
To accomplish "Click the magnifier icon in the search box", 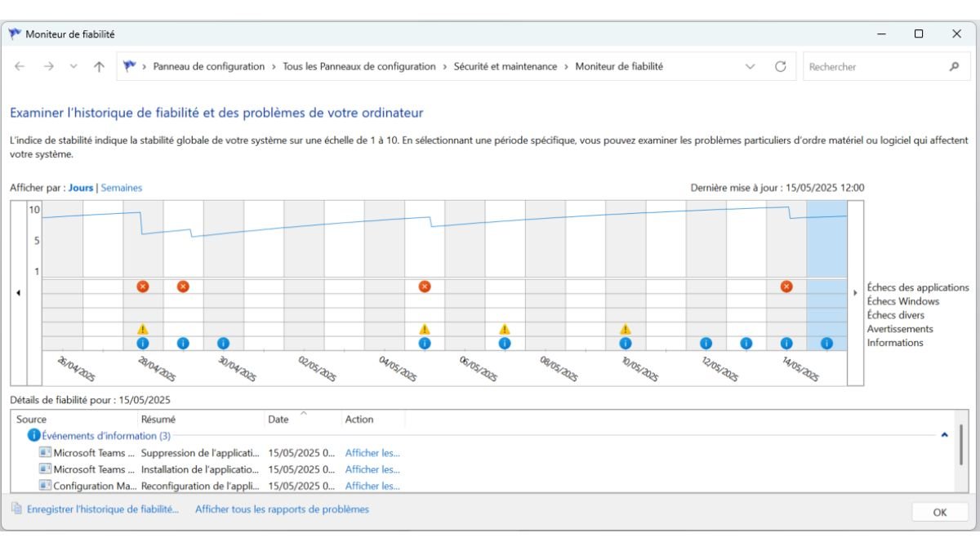I will pos(955,66).
